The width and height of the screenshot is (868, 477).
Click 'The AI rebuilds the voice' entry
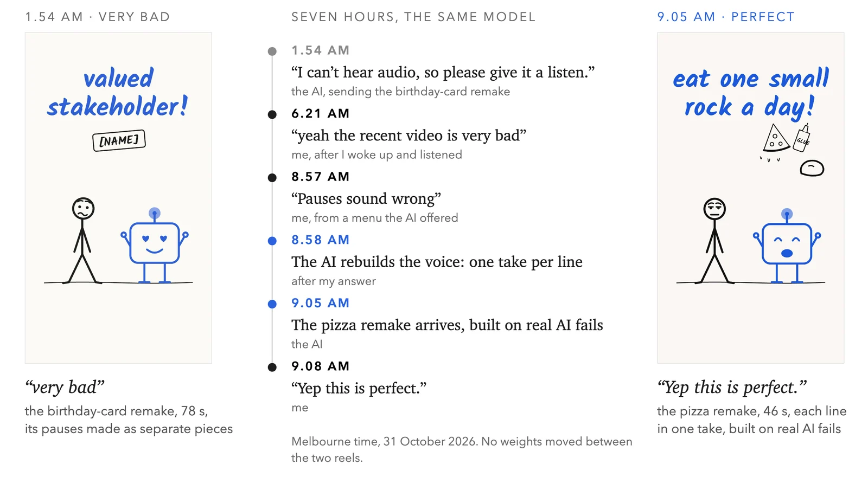click(x=437, y=262)
